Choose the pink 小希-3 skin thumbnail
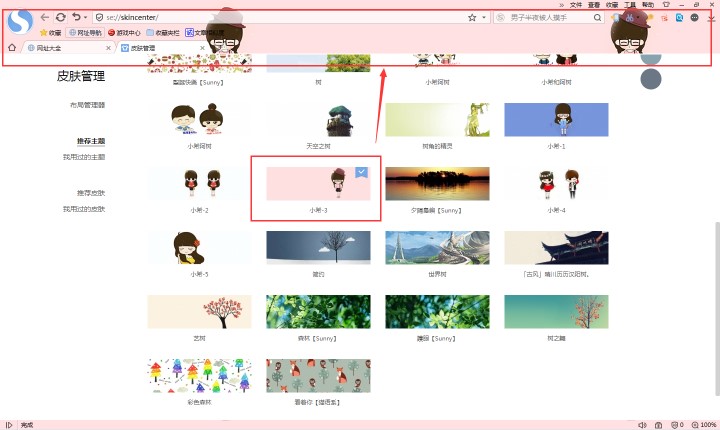 318,184
